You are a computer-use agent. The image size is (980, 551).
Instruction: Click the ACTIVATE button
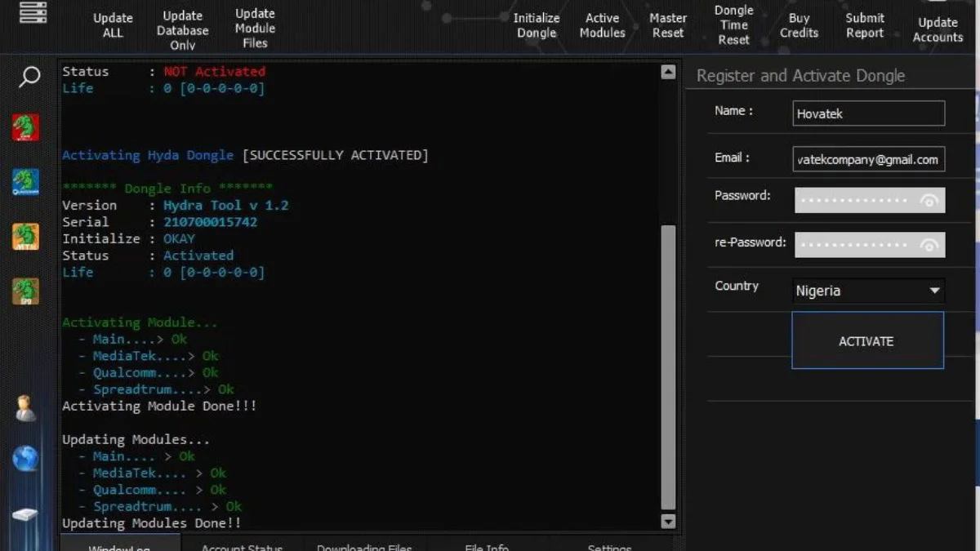coord(867,340)
